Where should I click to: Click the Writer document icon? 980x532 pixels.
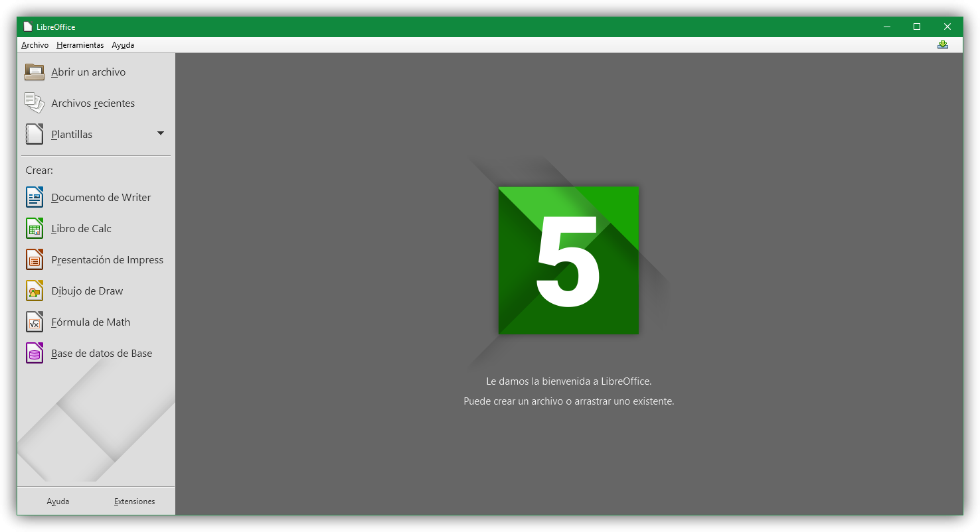[x=35, y=197]
